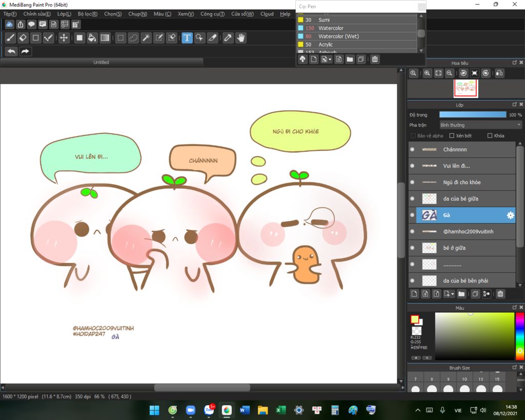This screenshot has width=525, height=420.
Task: Hide the @hamhoc2009vuitinh layer
Action: pyautogui.click(x=412, y=231)
